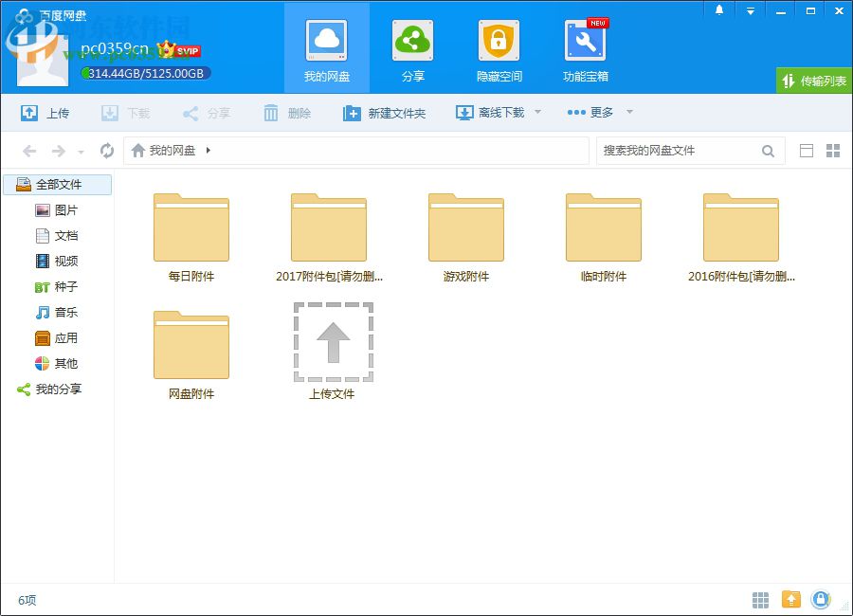Click the 上传 upload toolbar button
This screenshot has height=616, width=853.
click(45, 113)
